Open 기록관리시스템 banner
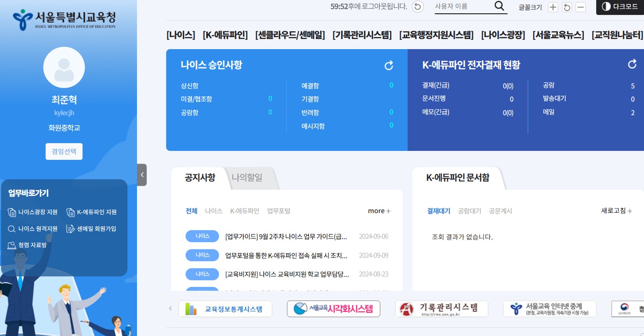This screenshot has width=644, height=336. (442, 309)
